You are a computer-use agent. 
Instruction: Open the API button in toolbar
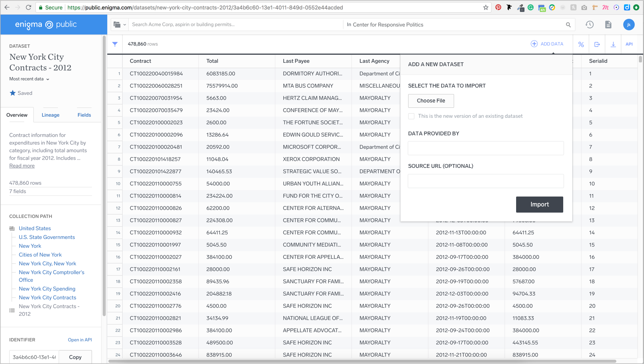click(629, 44)
